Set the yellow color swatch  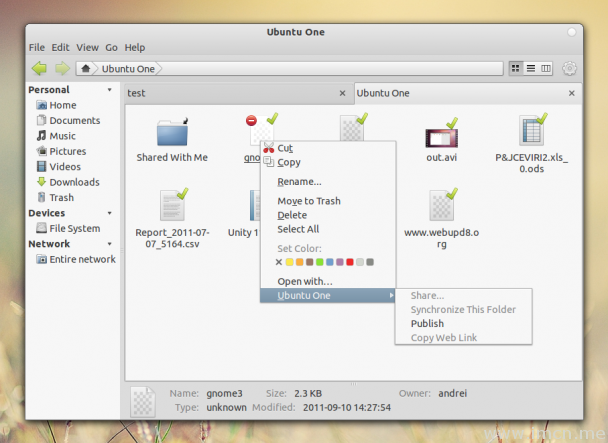pyautogui.click(x=289, y=262)
